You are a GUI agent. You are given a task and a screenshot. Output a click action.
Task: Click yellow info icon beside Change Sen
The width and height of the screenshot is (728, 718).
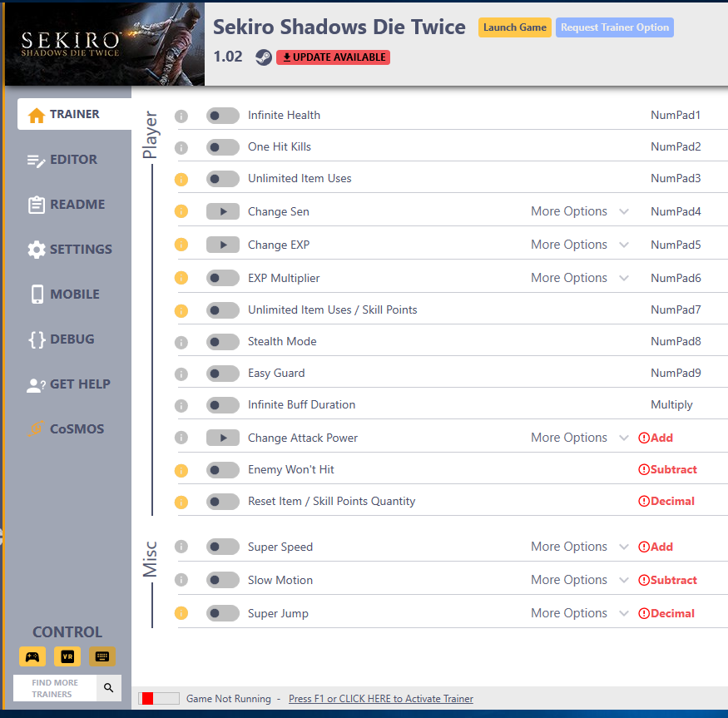pyautogui.click(x=181, y=212)
